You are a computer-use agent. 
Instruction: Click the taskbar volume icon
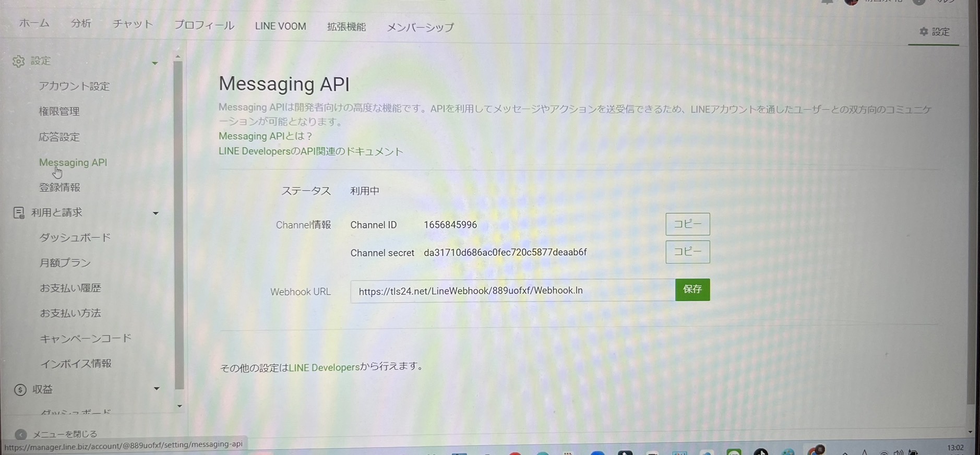898,452
